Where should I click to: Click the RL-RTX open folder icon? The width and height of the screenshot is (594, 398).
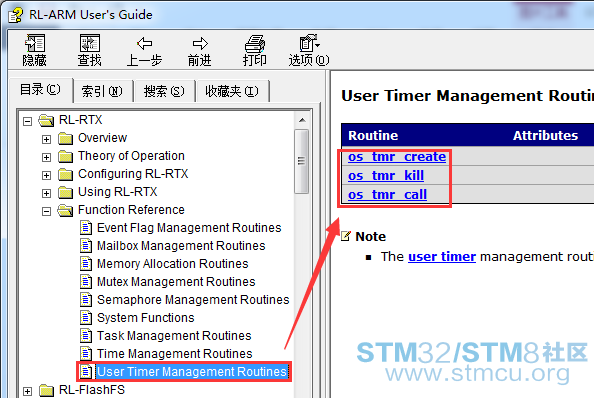46,120
